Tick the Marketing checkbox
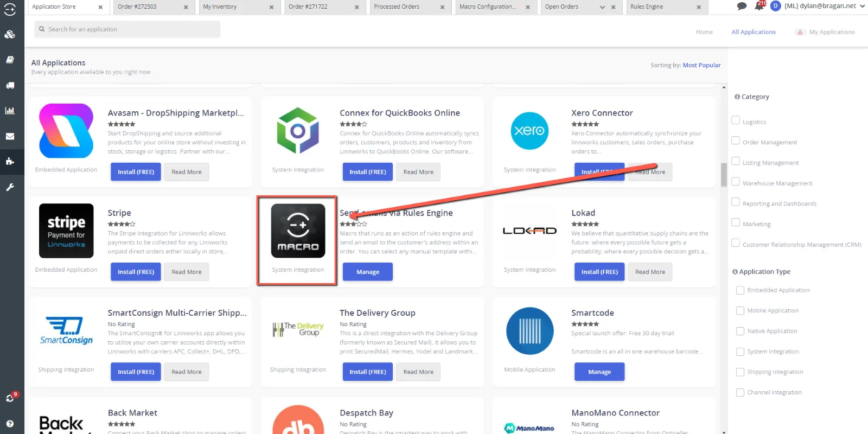Screen dimensions: 868x434 pyautogui.click(x=736, y=222)
